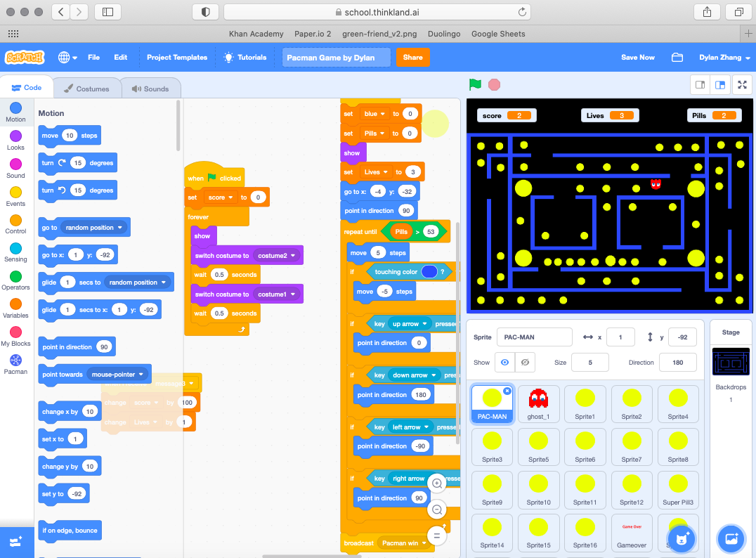Screen dimensions: 756x558
Task: Click the orange Share button
Action: (412, 58)
